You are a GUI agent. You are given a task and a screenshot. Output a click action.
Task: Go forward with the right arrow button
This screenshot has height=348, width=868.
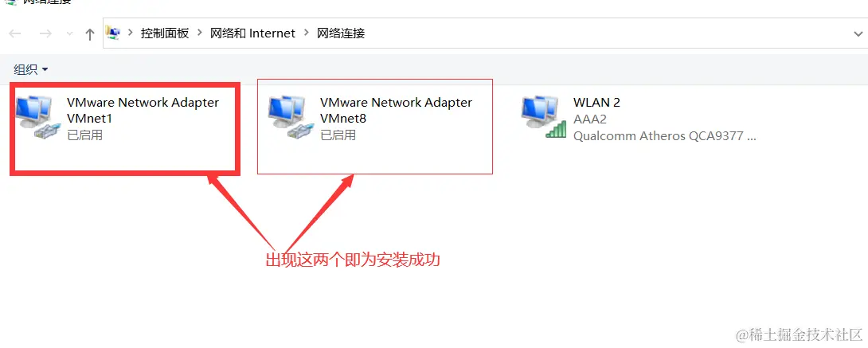tap(45, 33)
